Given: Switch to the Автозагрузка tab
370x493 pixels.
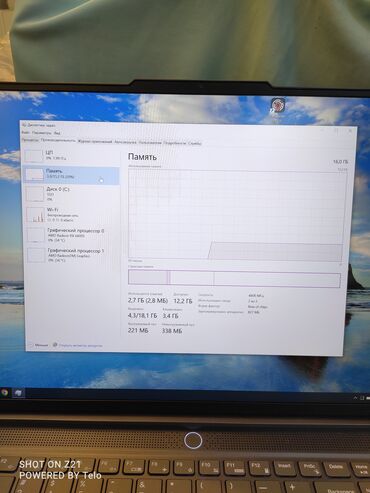Looking at the screenshot, I should tap(125, 142).
